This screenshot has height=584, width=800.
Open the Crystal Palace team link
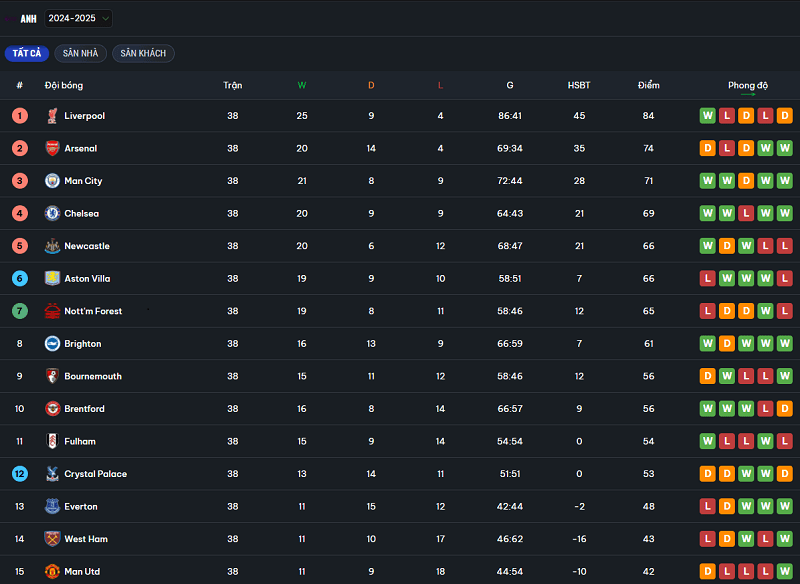(x=95, y=474)
